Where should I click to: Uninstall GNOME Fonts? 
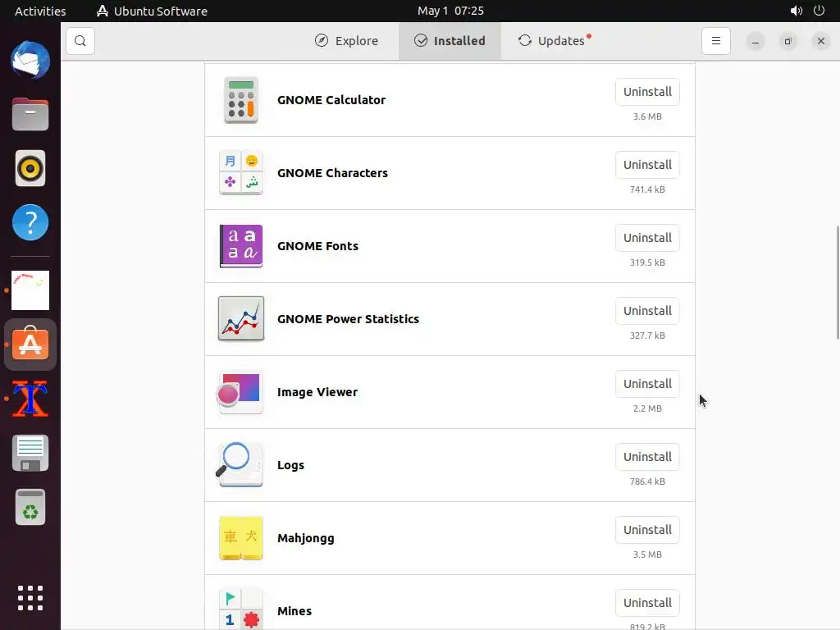(647, 238)
